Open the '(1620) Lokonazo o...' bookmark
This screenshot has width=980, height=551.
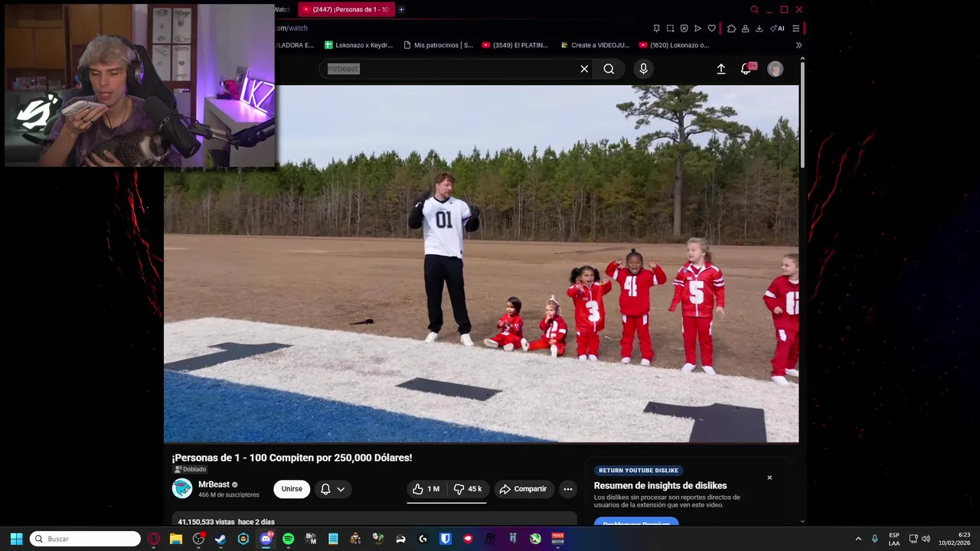[x=674, y=45]
